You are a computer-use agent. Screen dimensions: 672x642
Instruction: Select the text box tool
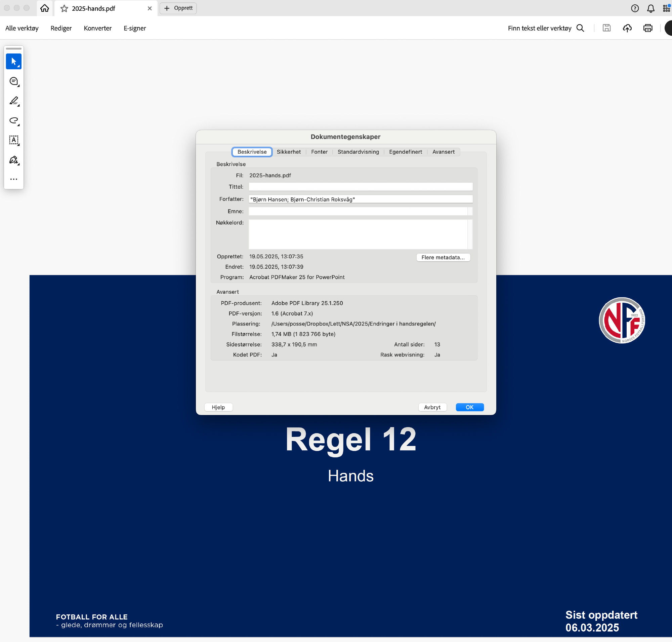point(14,140)
